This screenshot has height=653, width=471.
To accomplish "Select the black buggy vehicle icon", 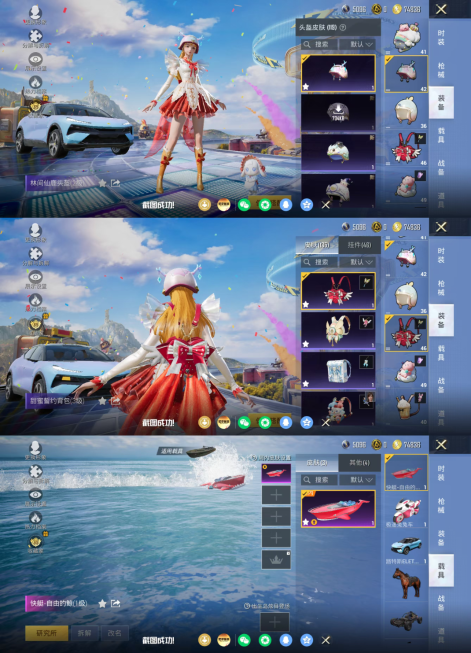I will pyautogui.click(x=406, y=621).
